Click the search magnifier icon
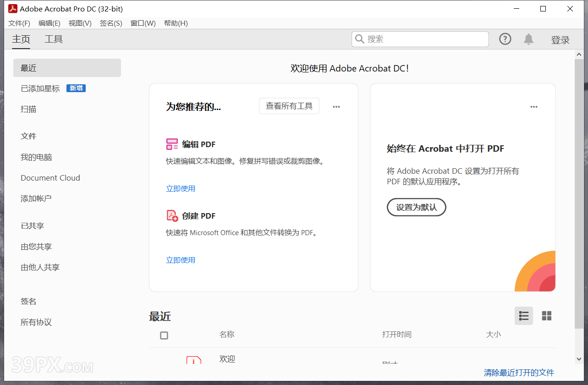588x385 pixels. [x=360, y=39]
